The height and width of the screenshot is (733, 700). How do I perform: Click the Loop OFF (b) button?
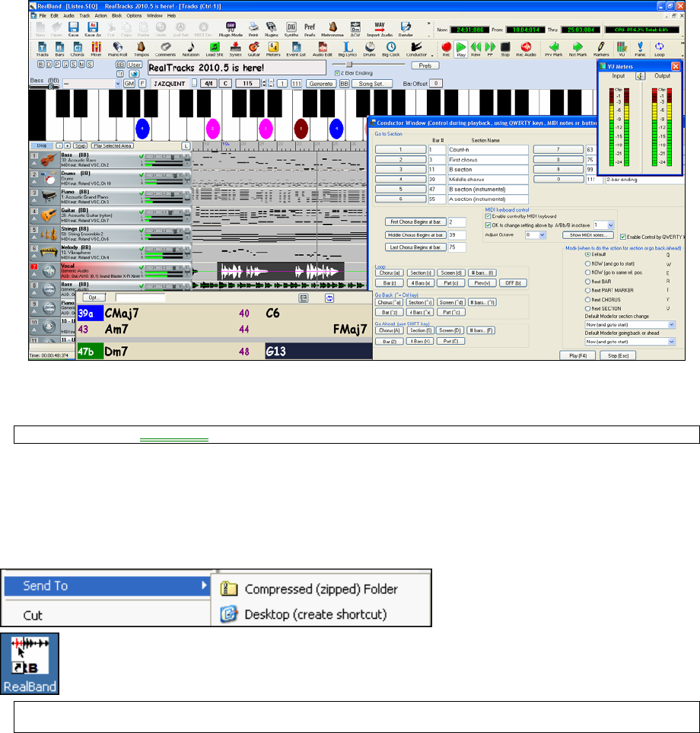coord(513,283)
